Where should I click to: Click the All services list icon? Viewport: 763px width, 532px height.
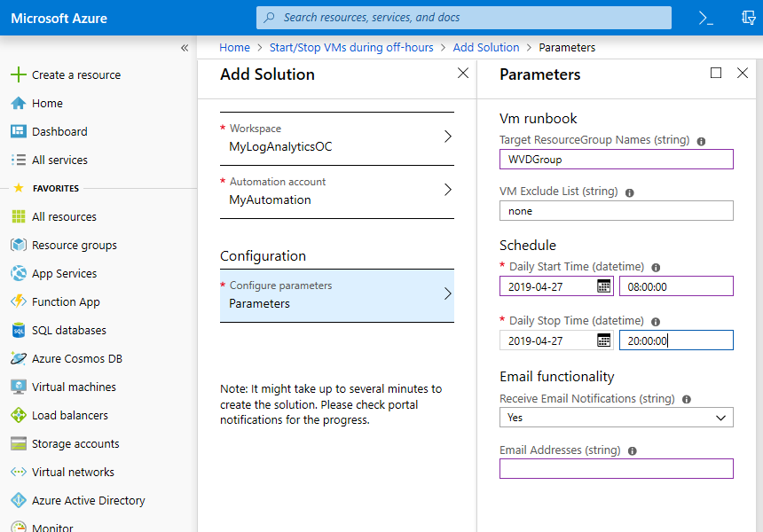[x=19, y=160]
